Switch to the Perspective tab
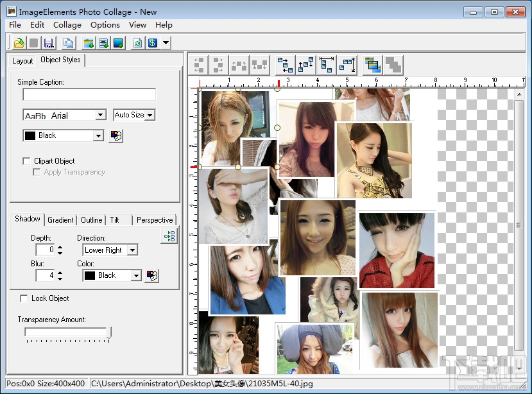The image size is (532, 394). pyautogui.click(x=155, y=220)
